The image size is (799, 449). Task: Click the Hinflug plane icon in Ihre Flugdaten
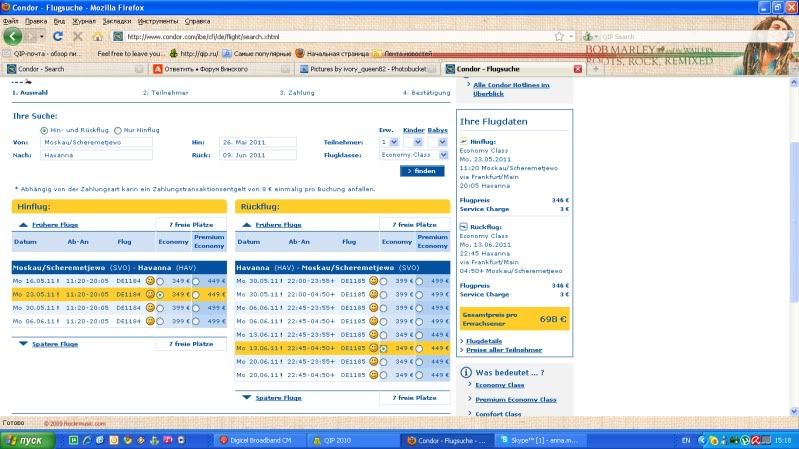[x=463, y=141]
